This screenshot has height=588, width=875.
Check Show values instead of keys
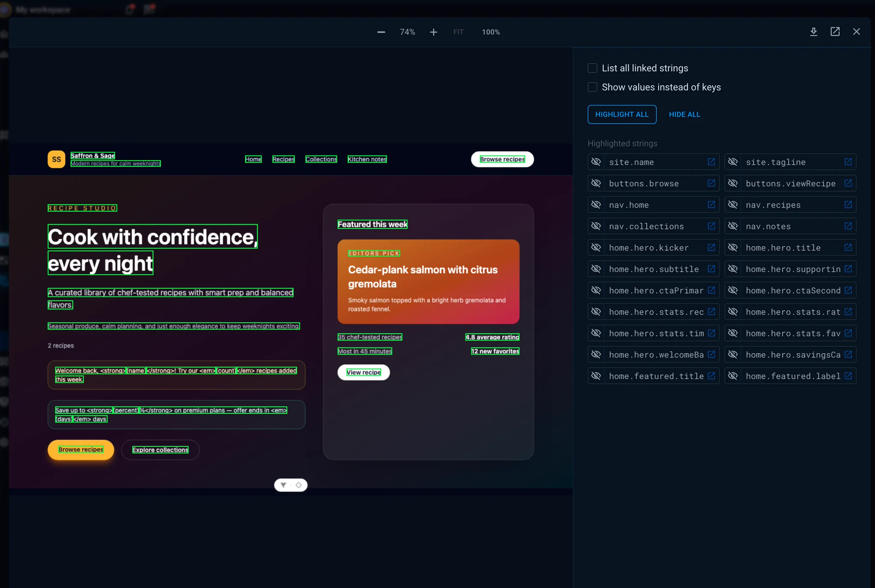click(x=592, y=87)
